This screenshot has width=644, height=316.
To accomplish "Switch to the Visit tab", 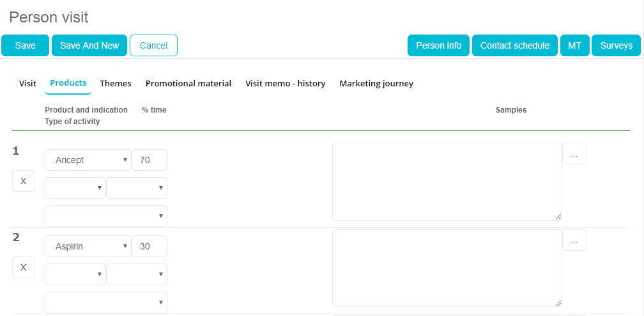I will click(27, 83).
